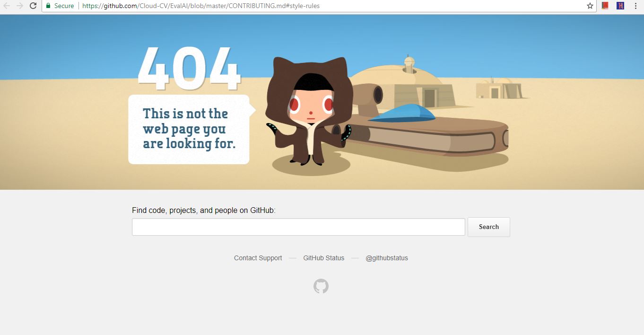Reload the page with the refresh icon
This screenshot has width=644, height=335.
(33, 6)
